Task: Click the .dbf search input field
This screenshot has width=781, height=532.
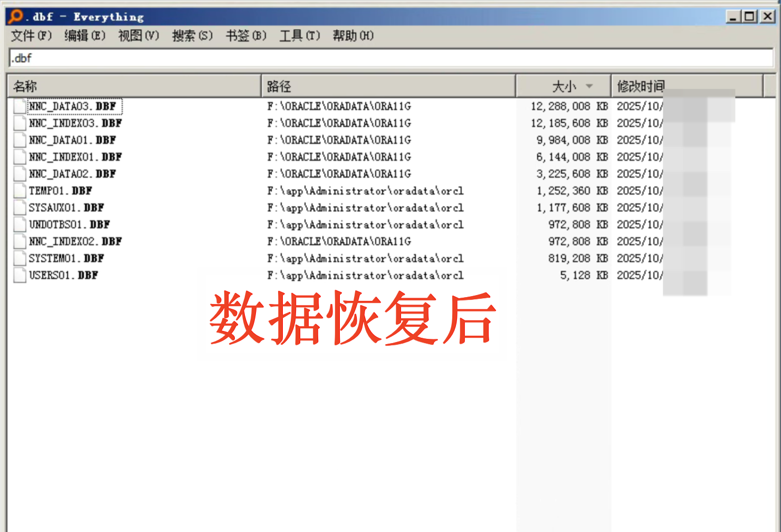Action: [x=390, y=58]
